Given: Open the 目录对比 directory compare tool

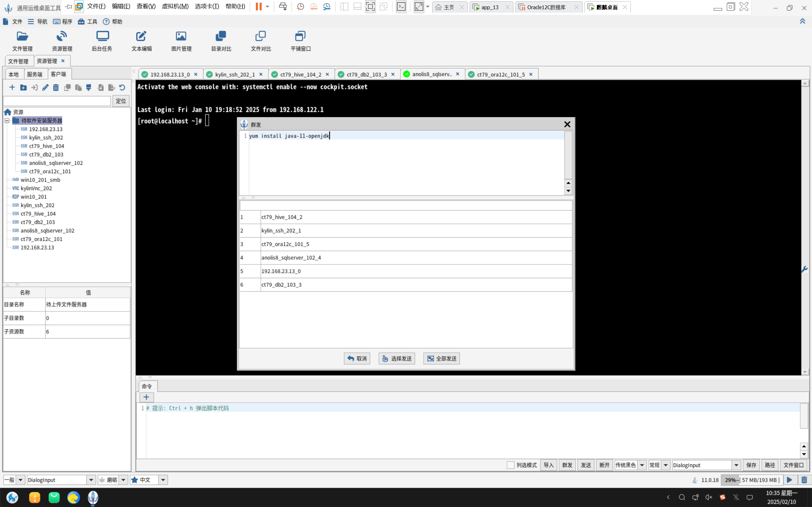Looking at the screenshot, I should [221, 41].
